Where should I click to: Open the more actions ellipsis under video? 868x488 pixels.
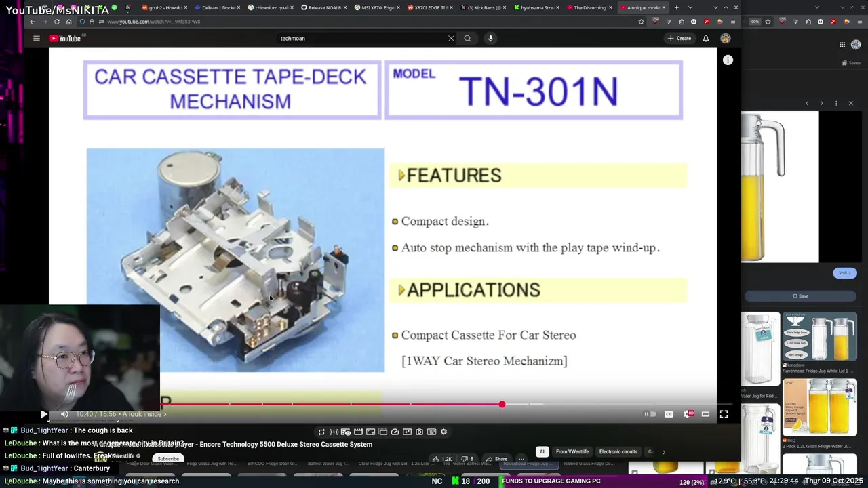point(521,459)
